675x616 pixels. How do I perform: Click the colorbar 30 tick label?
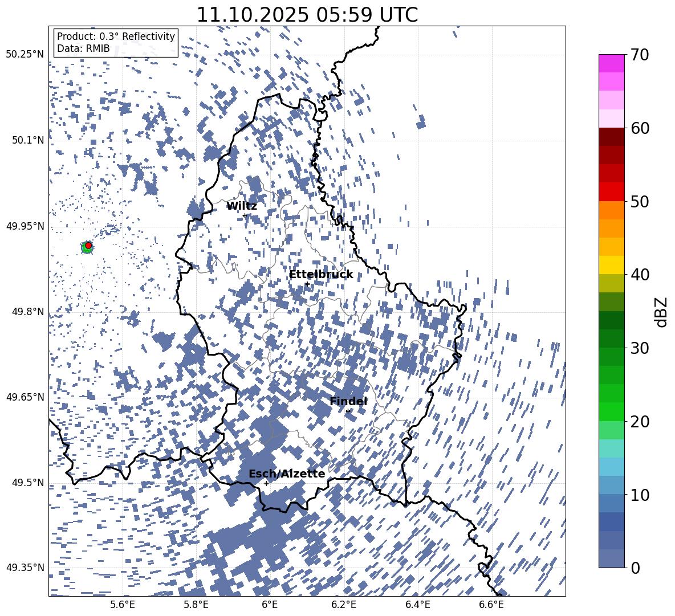tap(640, 348)
